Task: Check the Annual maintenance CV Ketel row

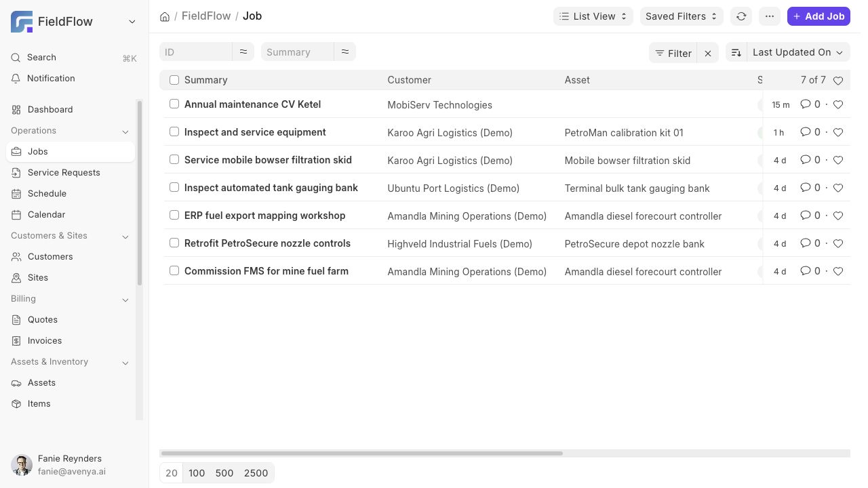Action: tap(174, 104)
